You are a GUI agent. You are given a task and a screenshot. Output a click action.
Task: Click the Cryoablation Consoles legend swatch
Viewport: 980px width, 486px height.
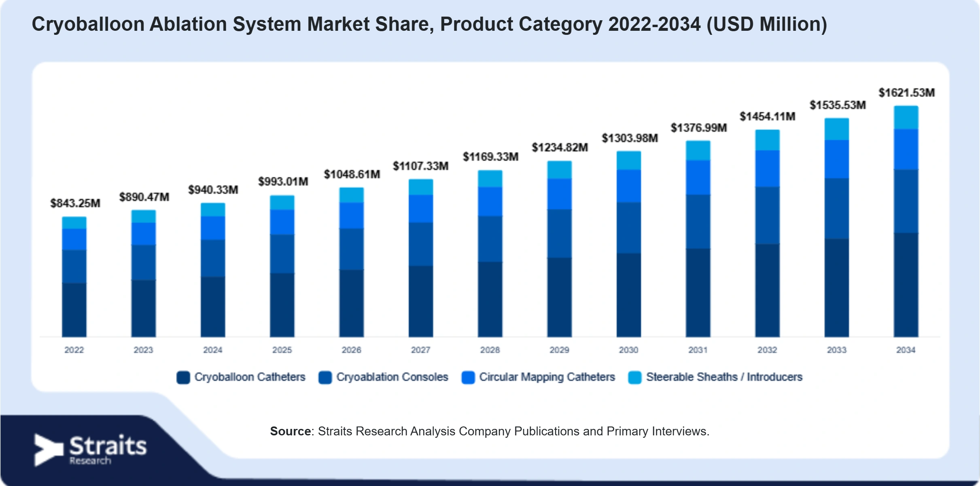coord(325,377)
